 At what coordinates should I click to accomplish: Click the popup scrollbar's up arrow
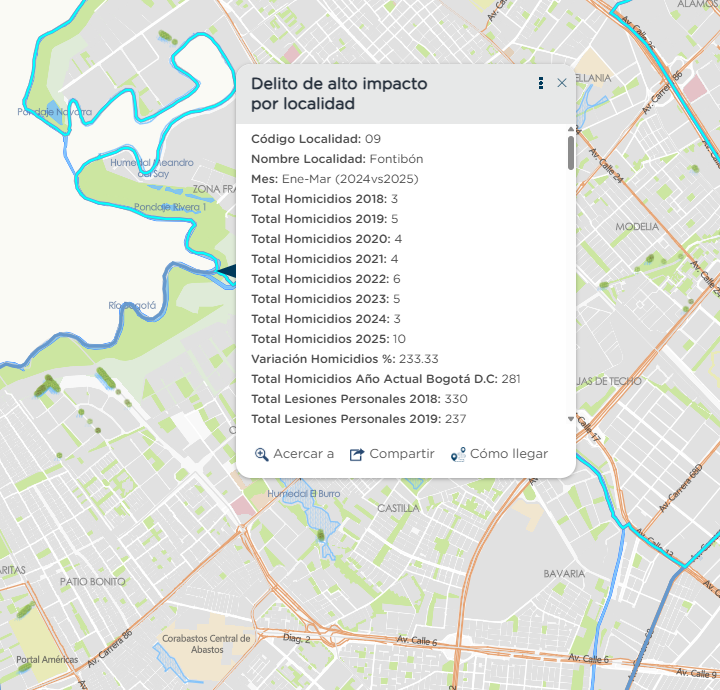click(571, 130)
